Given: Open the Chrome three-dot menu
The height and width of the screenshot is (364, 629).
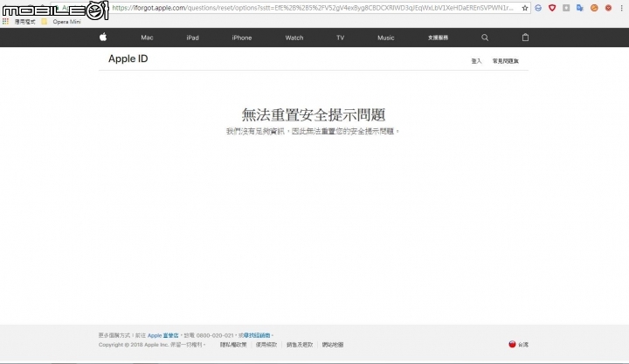Looking at the screenshot, I should click(621, 8).
